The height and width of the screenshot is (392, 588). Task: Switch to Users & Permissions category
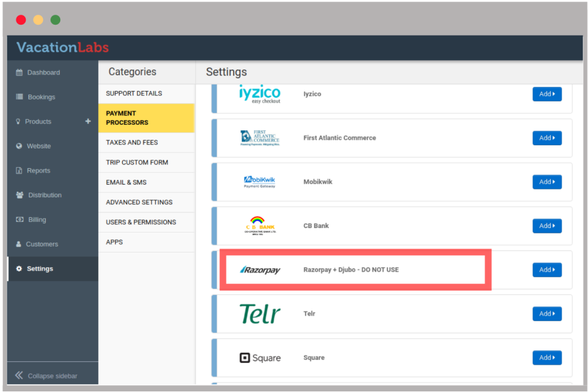tap(141, 222)
